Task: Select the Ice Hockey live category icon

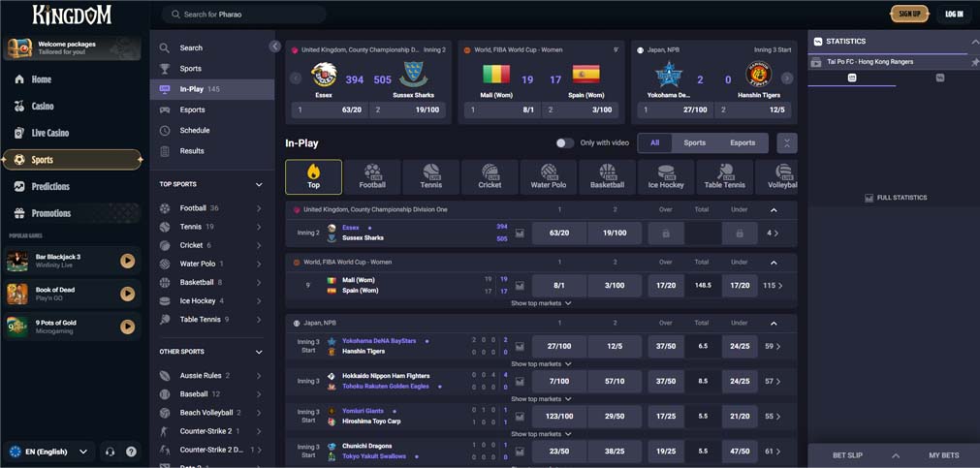Action: [666, 176]
